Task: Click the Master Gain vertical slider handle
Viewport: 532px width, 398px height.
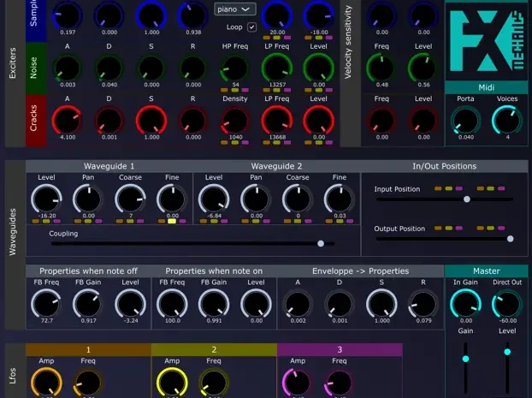Action: [x=465, y=359]
